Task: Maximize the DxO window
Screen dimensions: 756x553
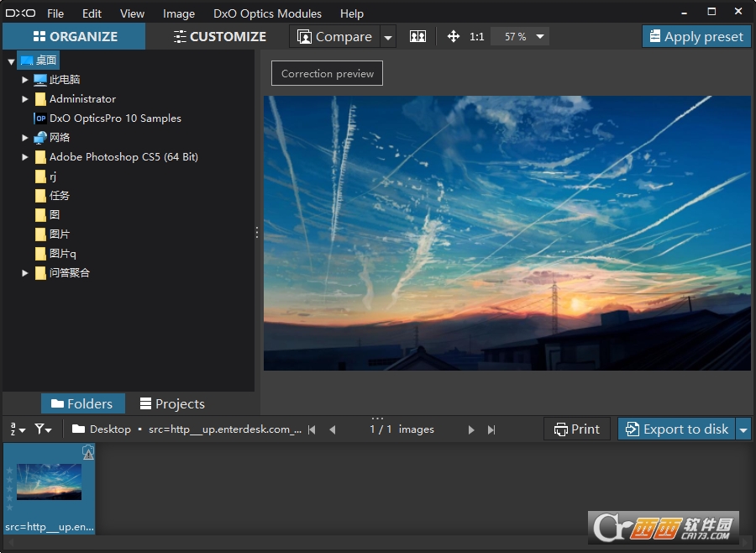Action: tap(711, 11)
